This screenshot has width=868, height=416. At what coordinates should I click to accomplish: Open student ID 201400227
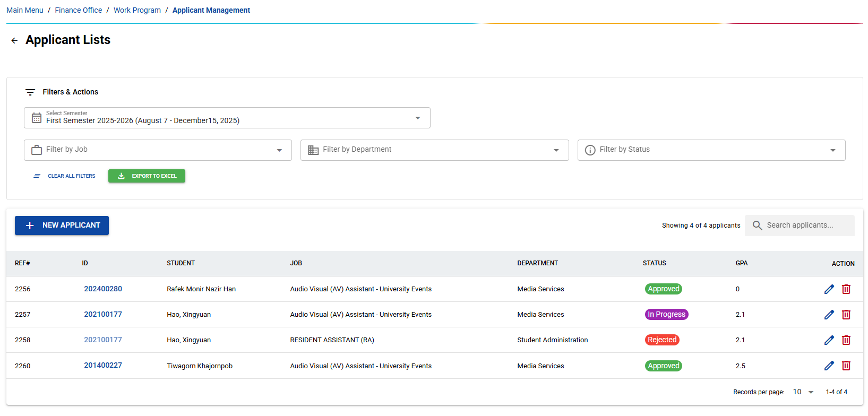click(x=103, y=366)
